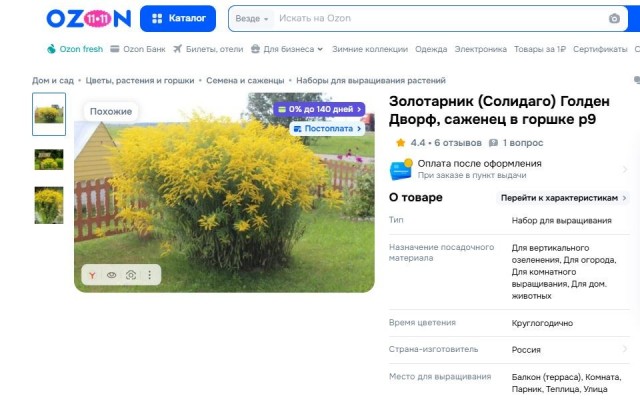
Task: Go to Семена и саженцы breadcrumb
Action: coord(245,80)
